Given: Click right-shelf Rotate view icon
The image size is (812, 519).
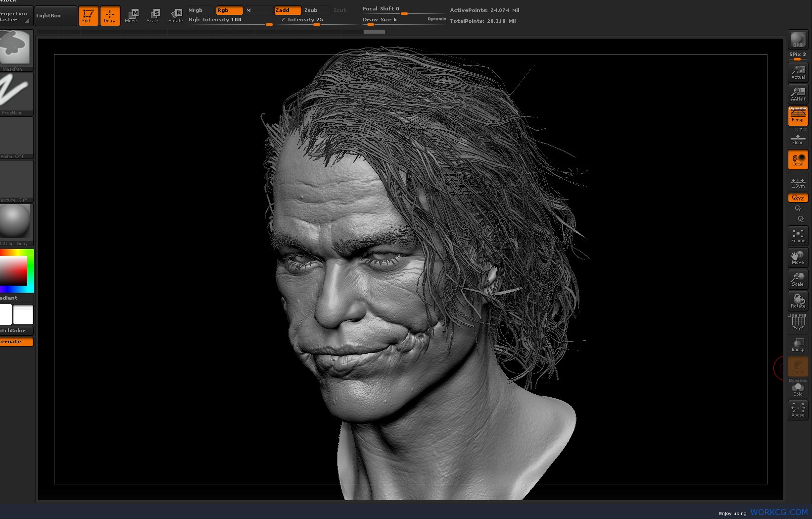Looking at the screenshot, I should [798, 301].
